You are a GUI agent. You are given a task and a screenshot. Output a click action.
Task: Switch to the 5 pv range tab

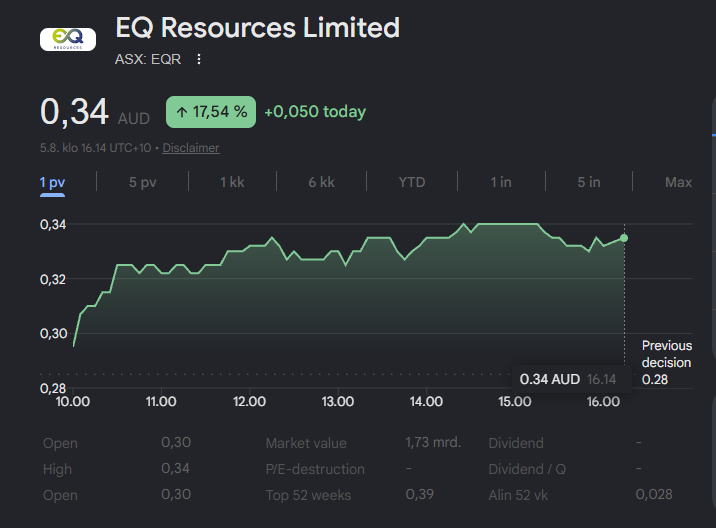point(142,182)
